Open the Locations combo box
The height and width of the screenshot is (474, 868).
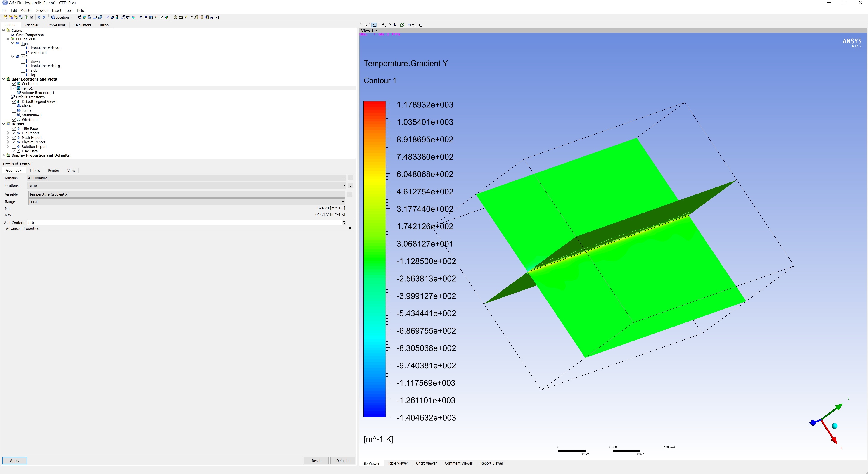[x=186, y=185]
